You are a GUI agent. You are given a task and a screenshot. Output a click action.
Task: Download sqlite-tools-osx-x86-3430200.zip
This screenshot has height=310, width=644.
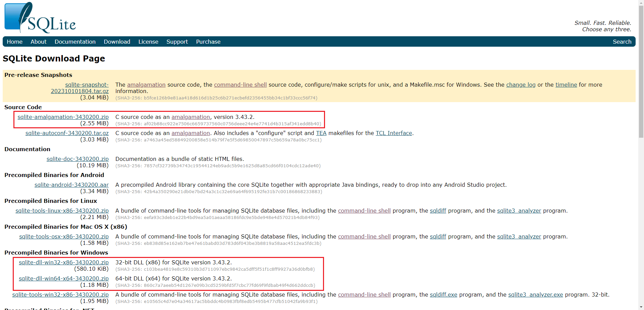[64, 236]
